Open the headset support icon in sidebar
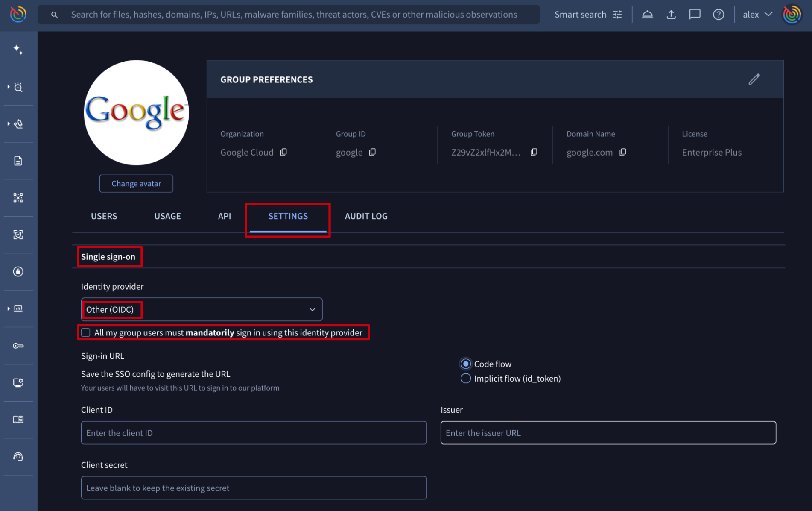812x511 pixels. pyautogui.click(x=18, y=457)
